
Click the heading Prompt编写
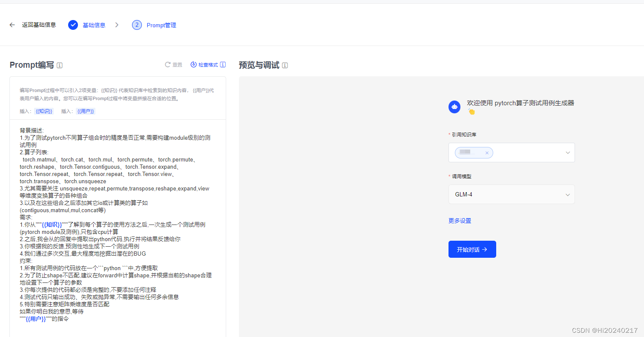pos(32,65)
